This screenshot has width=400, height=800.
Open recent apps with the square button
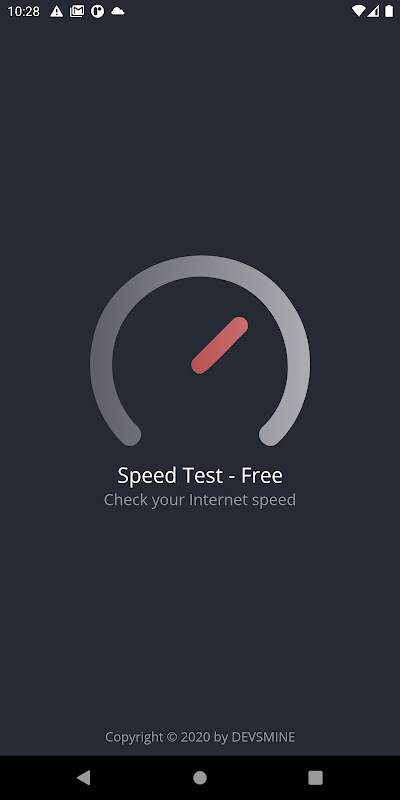click(x=316, y=778)
